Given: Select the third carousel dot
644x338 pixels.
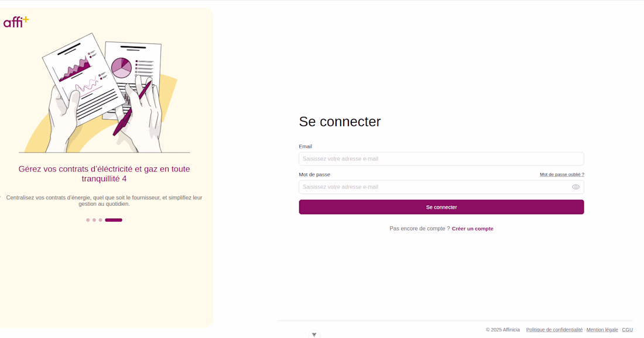Looking at the screenshot, I should pyautogui.click(x=100, y=220).
